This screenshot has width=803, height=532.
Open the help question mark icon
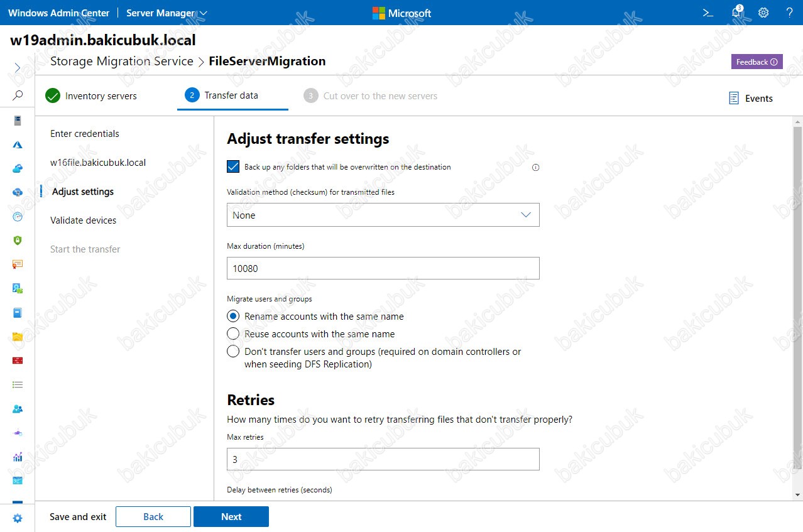tap(790, 13)
